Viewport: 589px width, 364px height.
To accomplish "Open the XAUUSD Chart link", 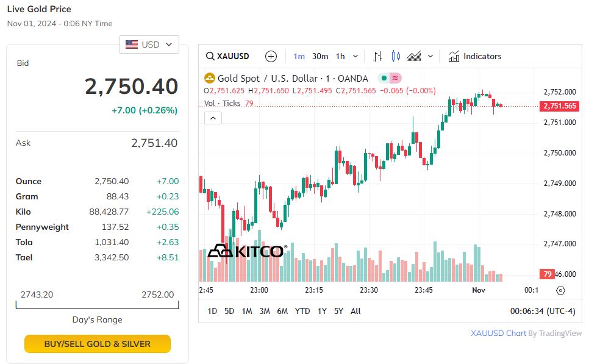I will pyautogui.click(x=498, y=333).
